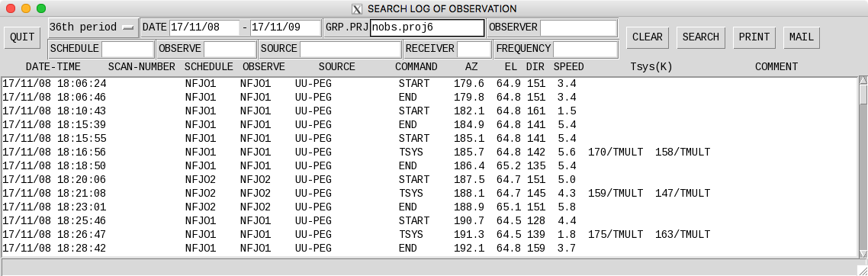Viewport: 868px width, 276px height.
Task: Select log row 17/11/08 18:21:08
Action: 429,194
